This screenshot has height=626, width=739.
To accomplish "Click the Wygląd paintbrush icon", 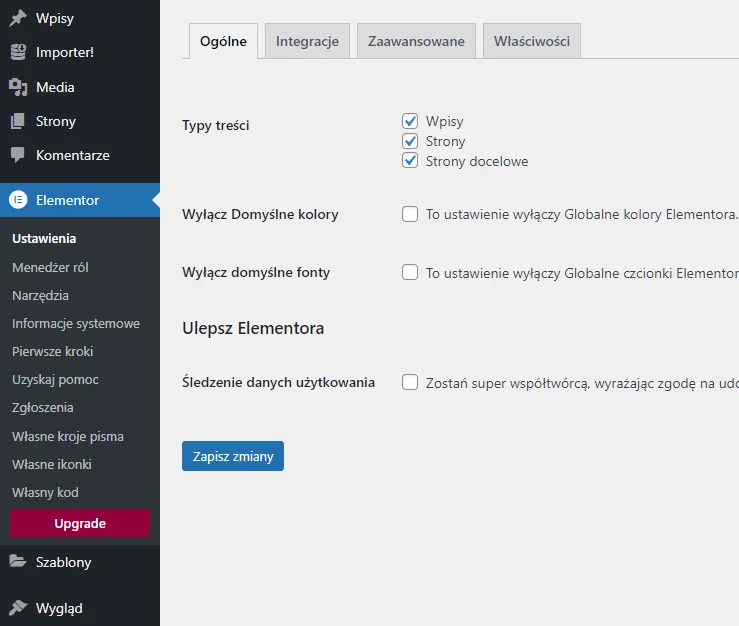I will (18, 608).
